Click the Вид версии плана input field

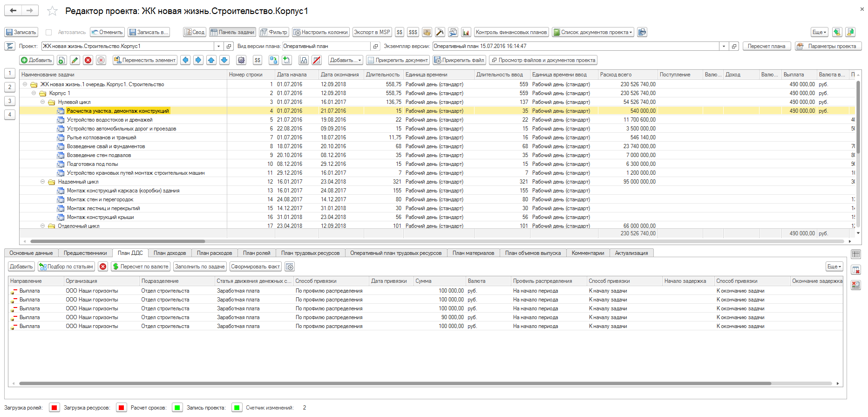(326, 46)
